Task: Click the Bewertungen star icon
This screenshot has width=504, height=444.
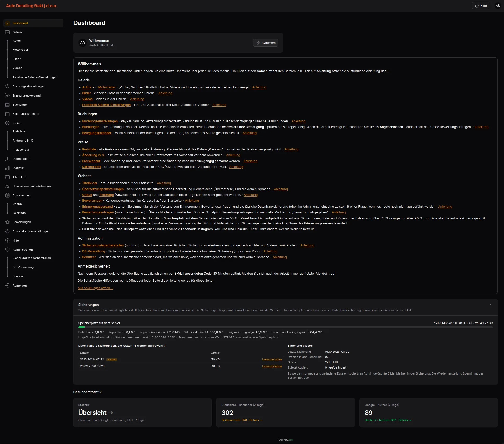Action: (8, 222)
